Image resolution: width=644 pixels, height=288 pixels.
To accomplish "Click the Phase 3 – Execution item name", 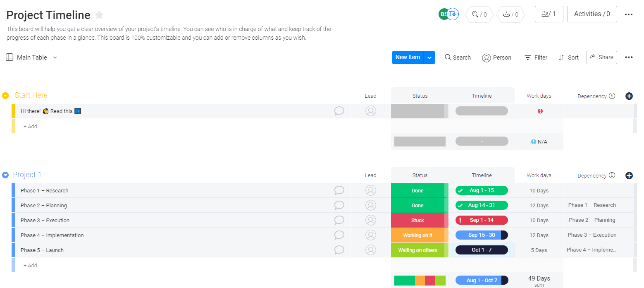I will (x=45, y=221).
